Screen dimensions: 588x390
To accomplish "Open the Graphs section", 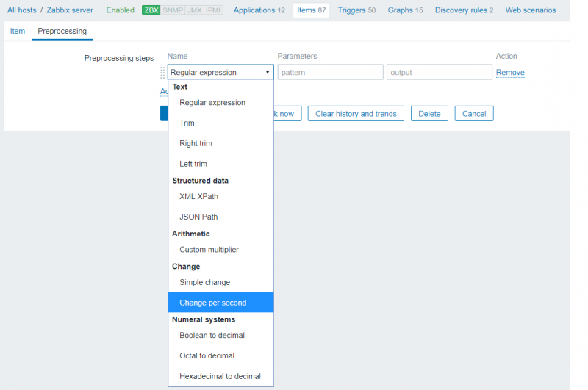I will click(x=405, y=10).
